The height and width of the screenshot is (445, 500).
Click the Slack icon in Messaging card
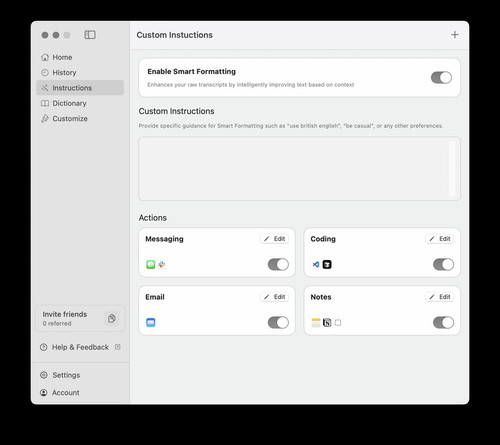pyautogui.click(x=162, y=264)
